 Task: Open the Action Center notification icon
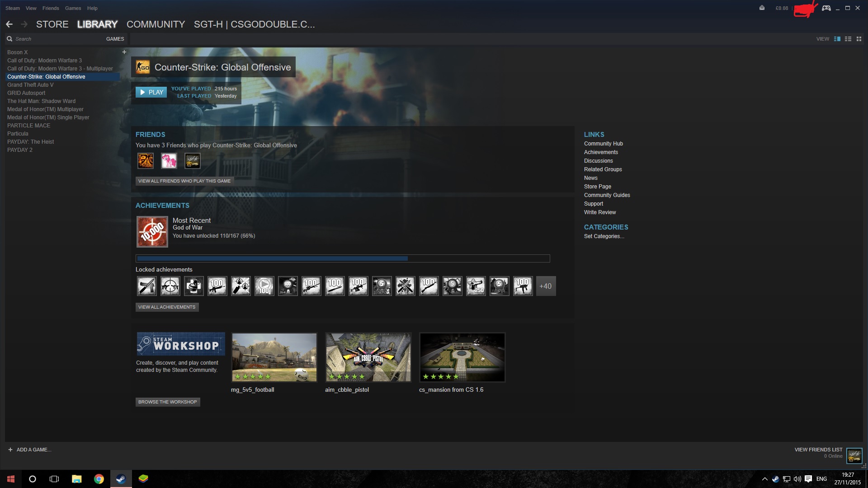808,479
